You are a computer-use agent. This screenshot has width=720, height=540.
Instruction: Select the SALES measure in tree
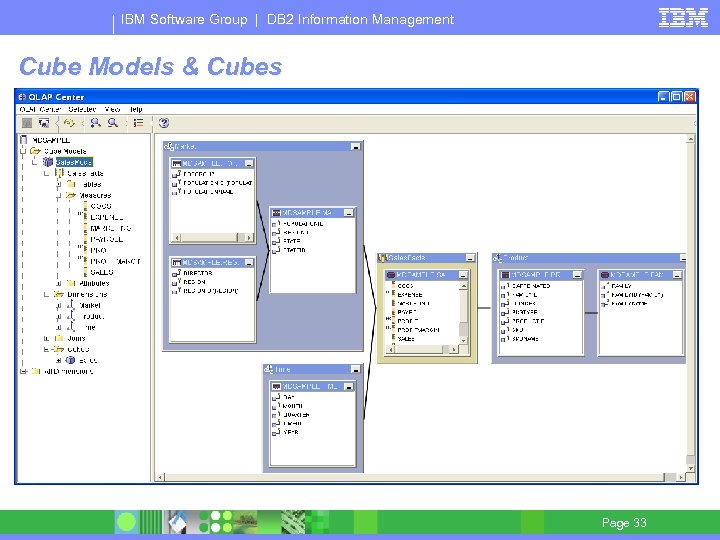tap(102, 272)
